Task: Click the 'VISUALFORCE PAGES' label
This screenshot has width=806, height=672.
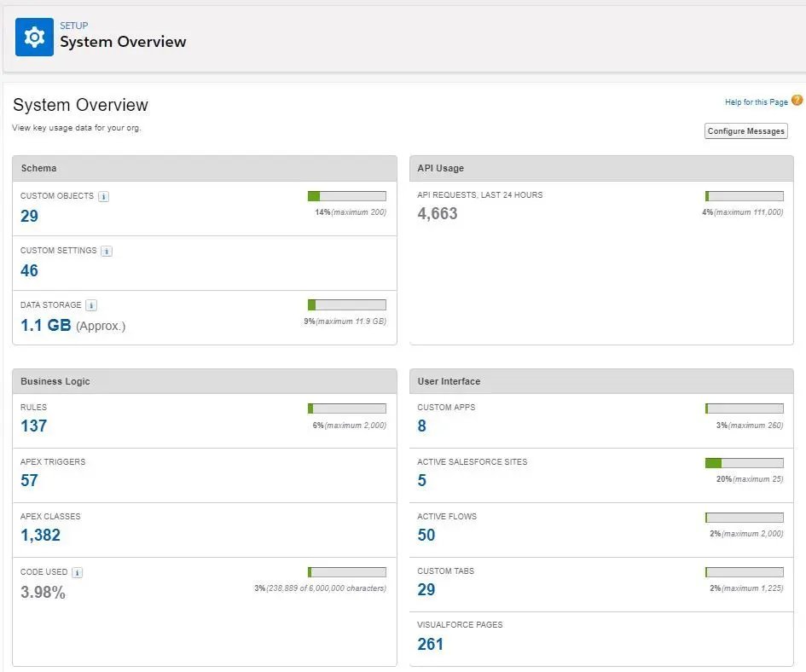Action: point(460,625)
